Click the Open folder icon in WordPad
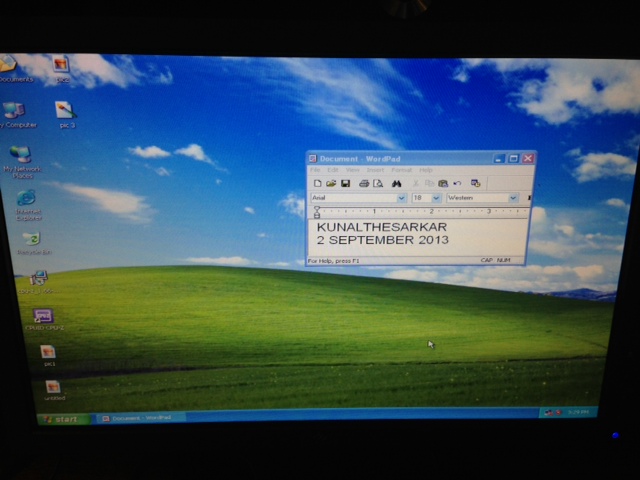This screenshot has width=640, height=480. (x=331, y=183)
